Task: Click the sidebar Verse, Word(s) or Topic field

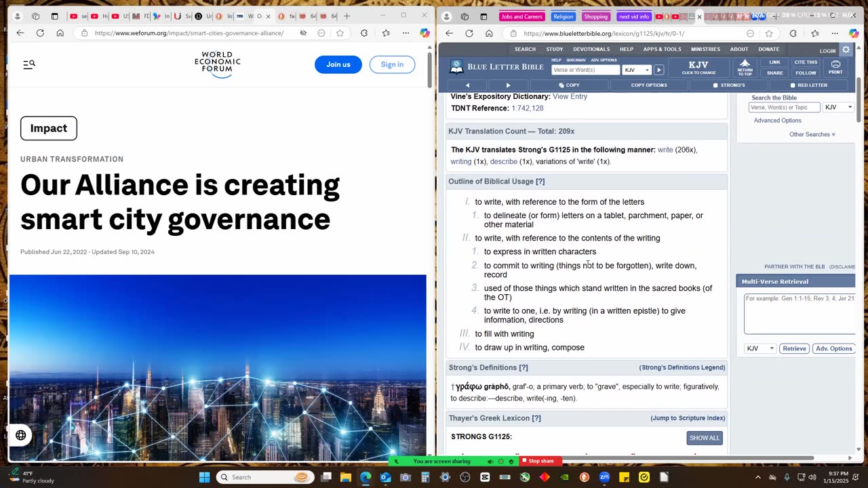Action: pyautogui.click(x=784, y=107)
